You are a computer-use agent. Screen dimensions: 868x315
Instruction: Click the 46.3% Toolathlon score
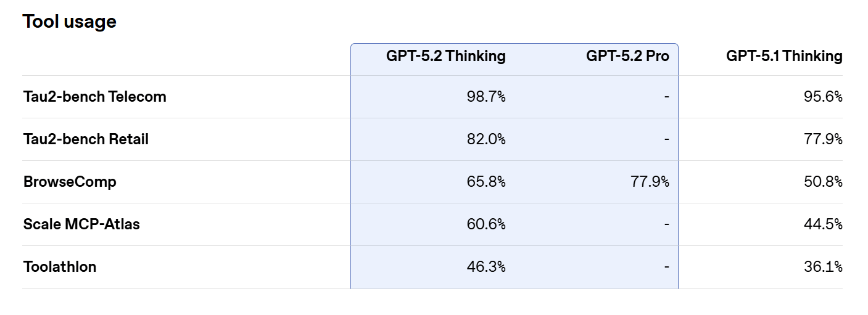coord(486,267)
